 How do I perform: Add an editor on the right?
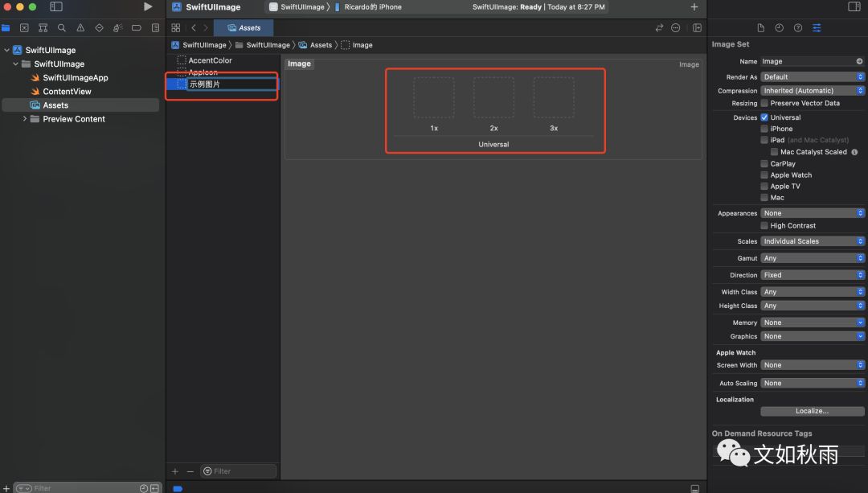pyautogui.click(x=697, y=27)
